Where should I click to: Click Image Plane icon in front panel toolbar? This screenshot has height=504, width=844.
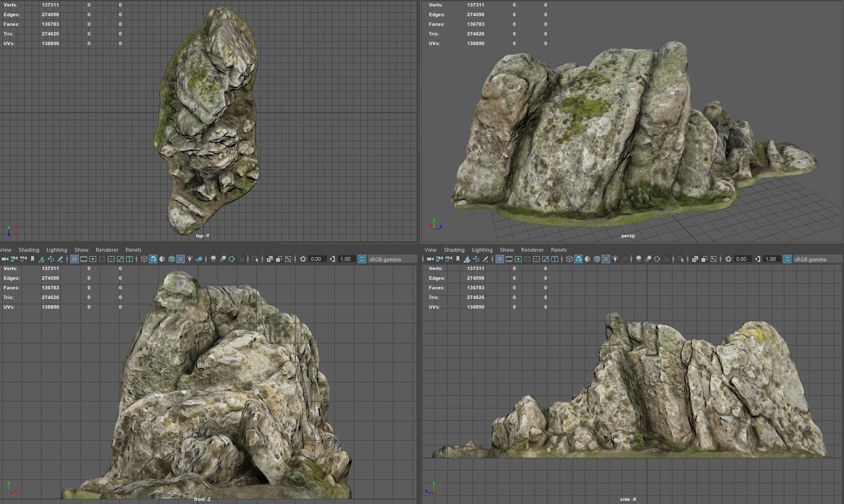pos(42,259)
